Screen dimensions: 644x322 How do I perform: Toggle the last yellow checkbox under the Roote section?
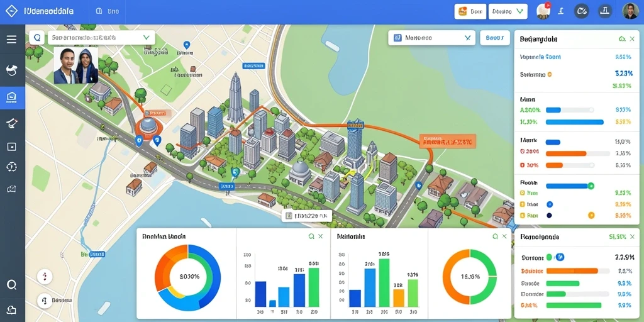pyautogui.click(x=523, y=215)
